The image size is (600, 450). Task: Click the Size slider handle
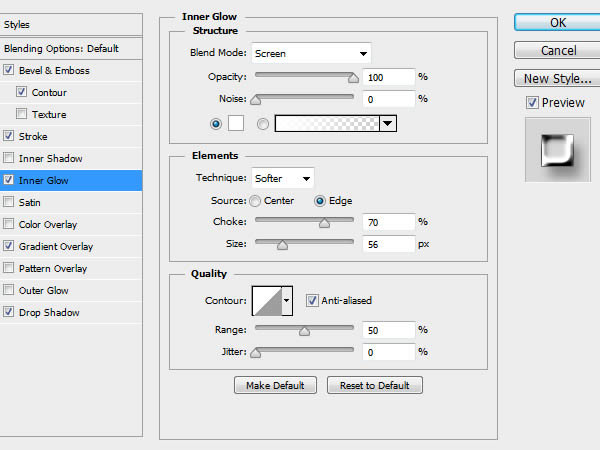[282, 245]
